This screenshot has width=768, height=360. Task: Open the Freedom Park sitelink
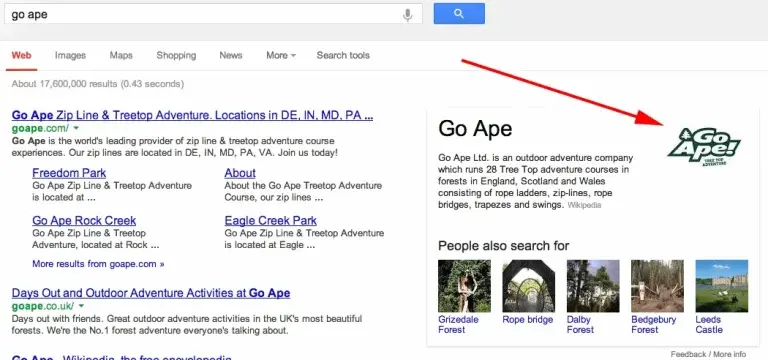point(69,173)
